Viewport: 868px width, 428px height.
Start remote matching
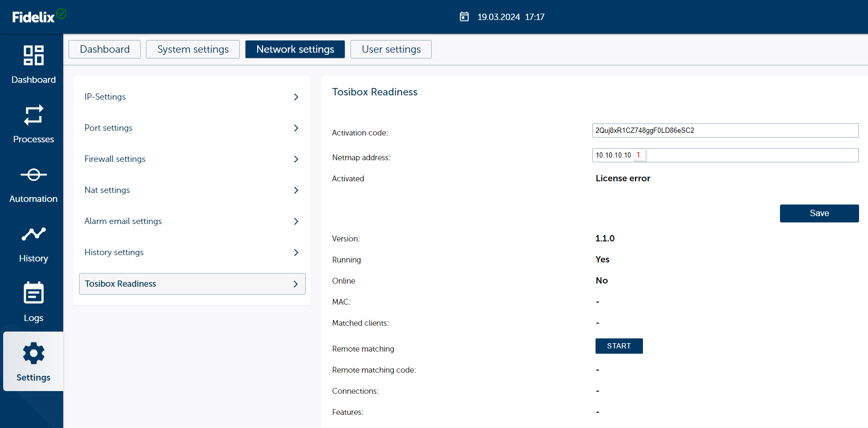pos(619,346)
